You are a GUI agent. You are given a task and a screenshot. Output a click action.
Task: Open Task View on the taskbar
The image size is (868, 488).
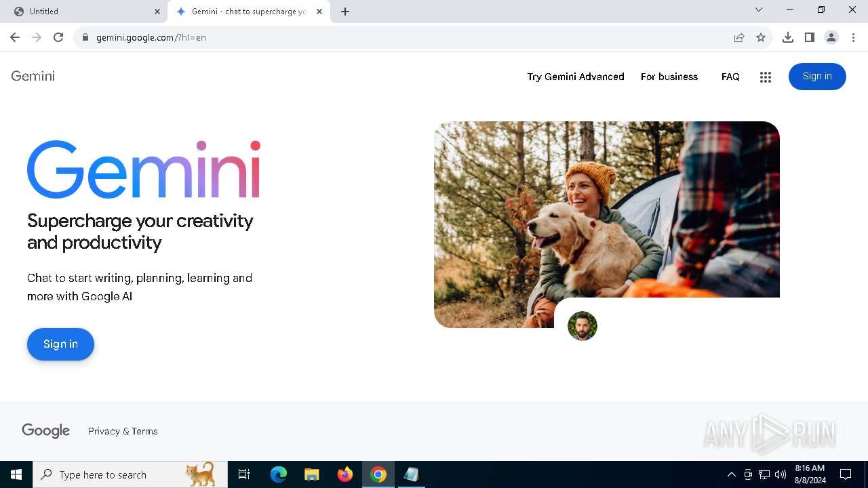(x=244, y=474)
